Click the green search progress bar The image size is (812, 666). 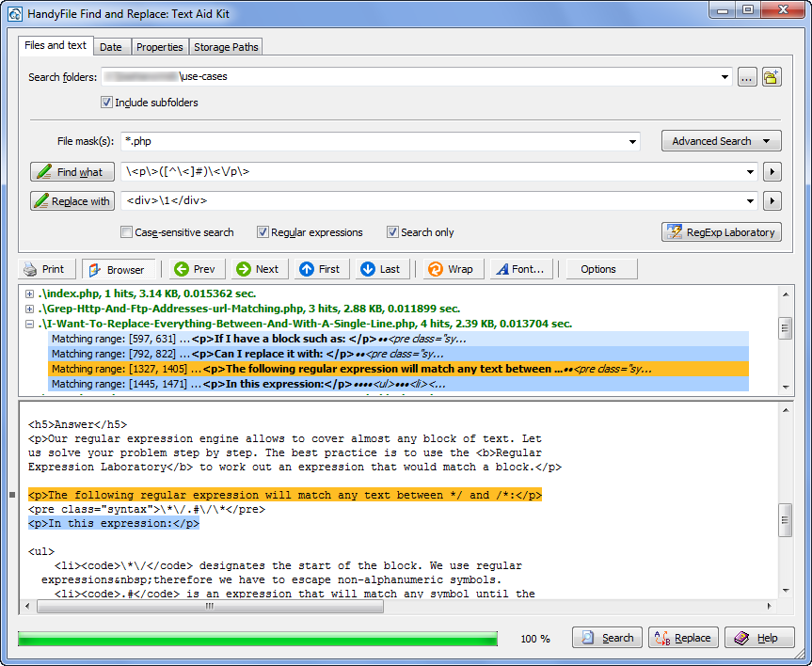(258, 639)
